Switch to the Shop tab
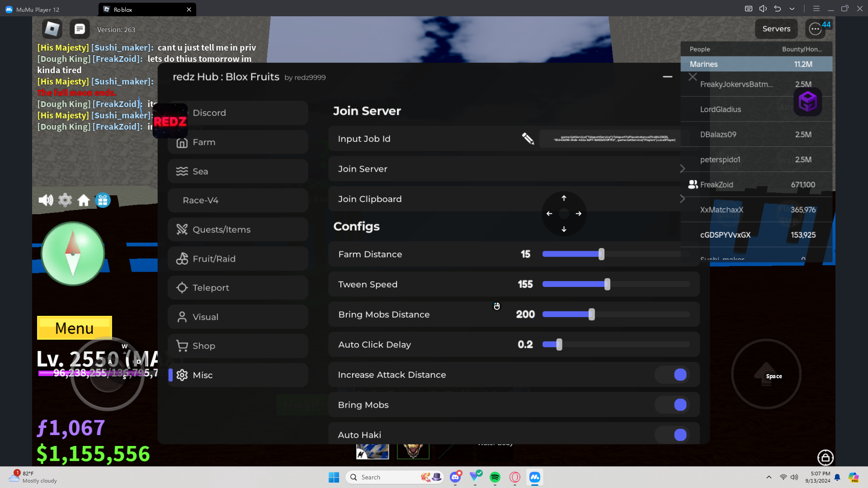 238,346
